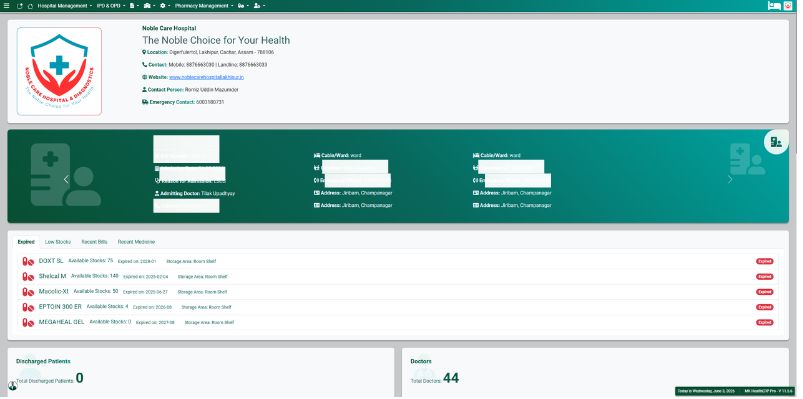
Task: Click the external link icon in navbar
Action: click(19, 6)
